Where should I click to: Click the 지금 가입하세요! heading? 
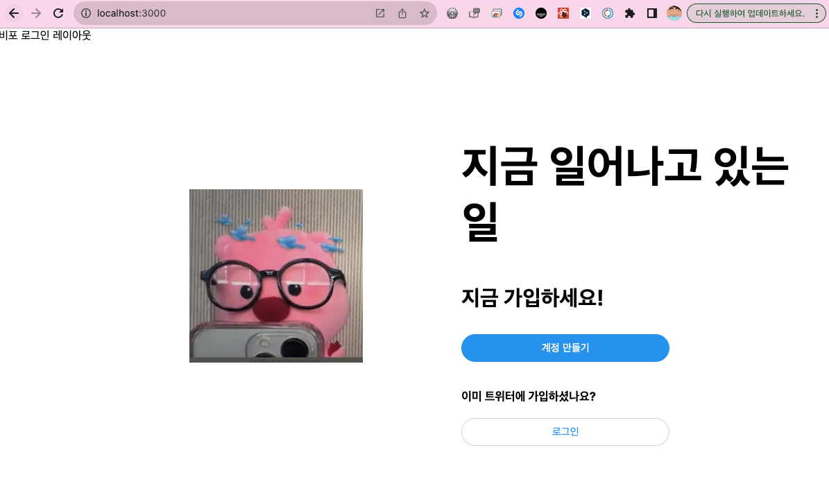pos(532,297)
